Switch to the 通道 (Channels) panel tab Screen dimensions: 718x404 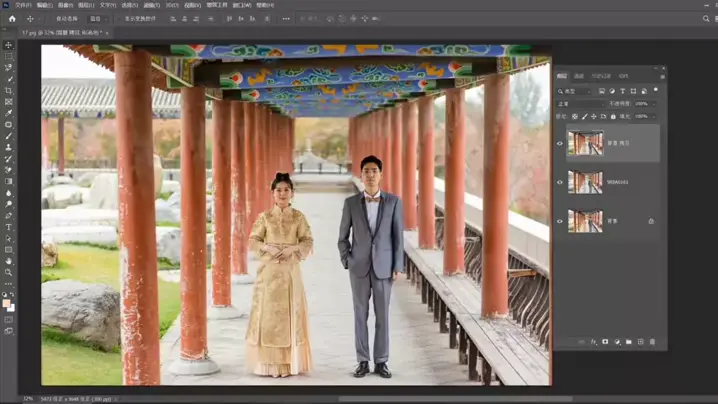(x=579, y=76)
